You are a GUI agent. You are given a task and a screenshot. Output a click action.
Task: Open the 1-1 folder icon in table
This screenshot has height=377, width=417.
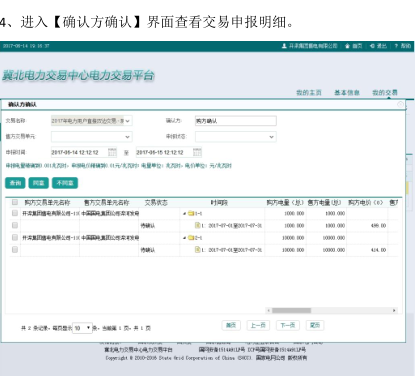point(191,213)
